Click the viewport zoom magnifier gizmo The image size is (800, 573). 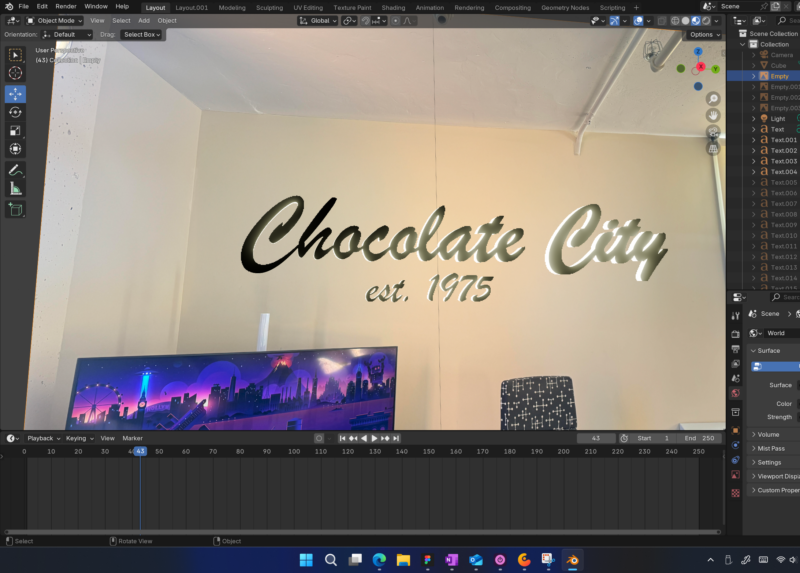click(713, 98)
